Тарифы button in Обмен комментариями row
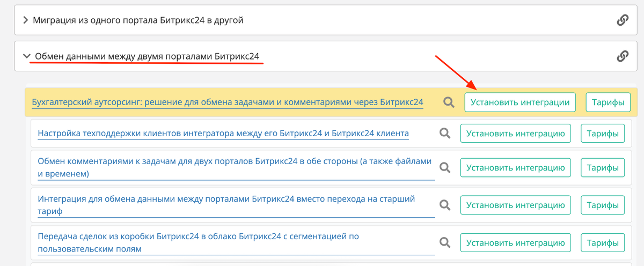The image size is (644, 266). coord(603,167)
